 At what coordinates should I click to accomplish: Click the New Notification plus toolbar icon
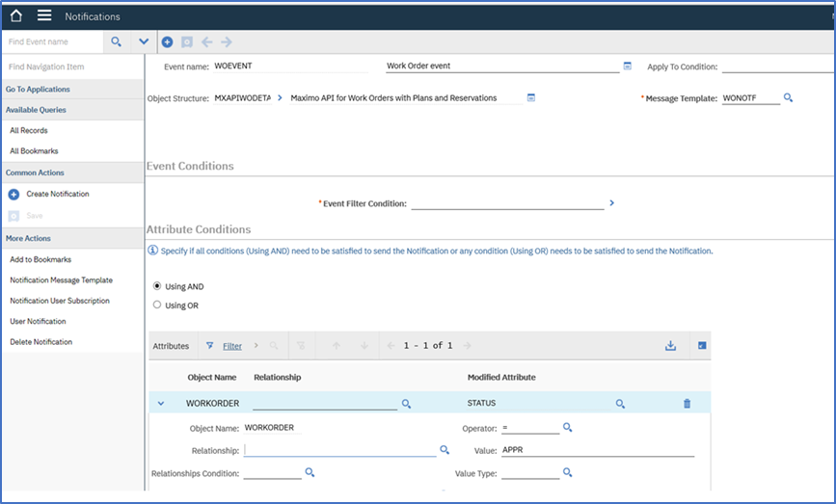coord(167,42)
